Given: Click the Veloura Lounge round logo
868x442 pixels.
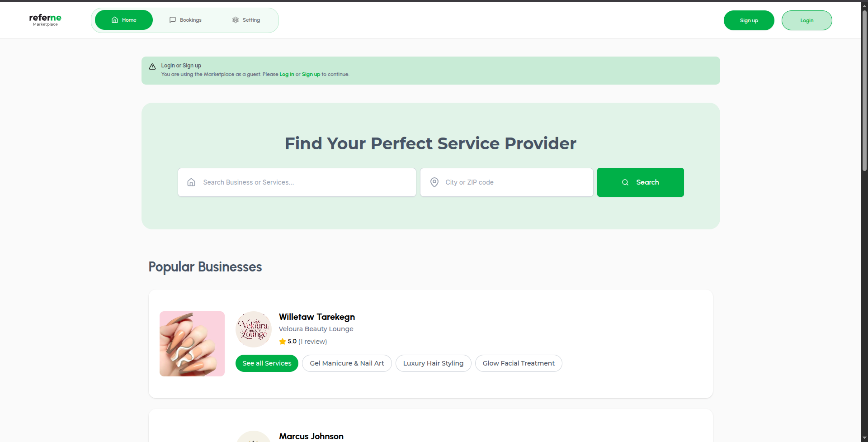Looking at the screenshot, I should tap(254, 329).
